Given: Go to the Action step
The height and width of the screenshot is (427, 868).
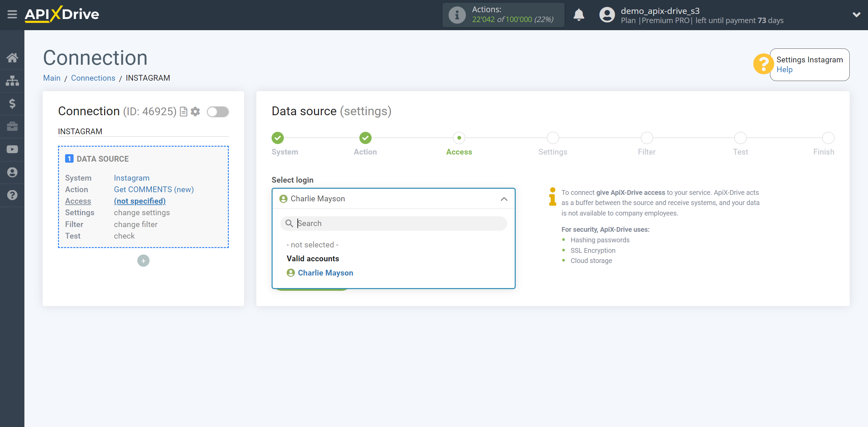Looking at the screenshot, I should (365, 138).
